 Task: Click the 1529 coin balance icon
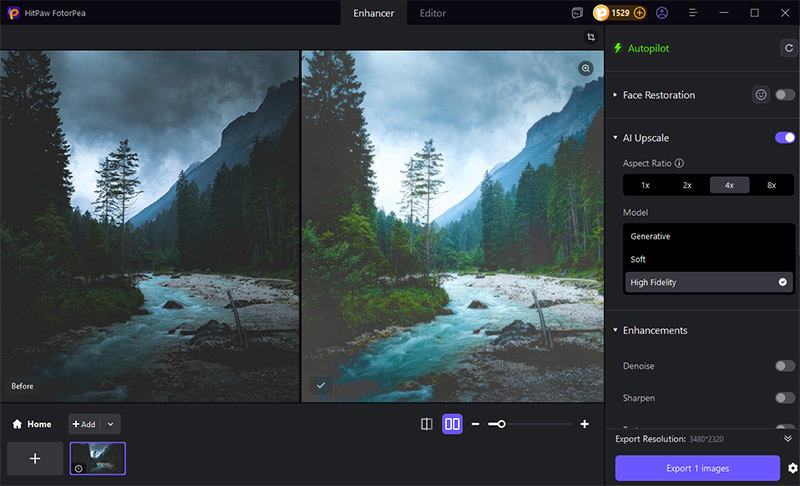click(x=601, y=13)
